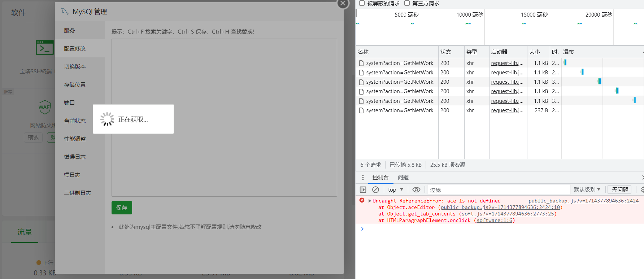Viewport: 644px width, 279px height.
Task: Click the 无问题 button
Action: click(620, 189)
